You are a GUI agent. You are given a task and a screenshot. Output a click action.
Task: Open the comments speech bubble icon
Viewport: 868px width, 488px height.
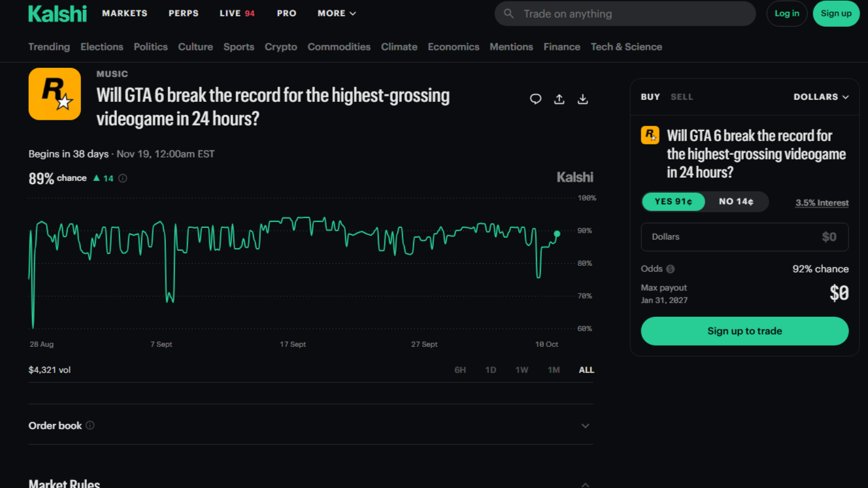coord(535,99)
